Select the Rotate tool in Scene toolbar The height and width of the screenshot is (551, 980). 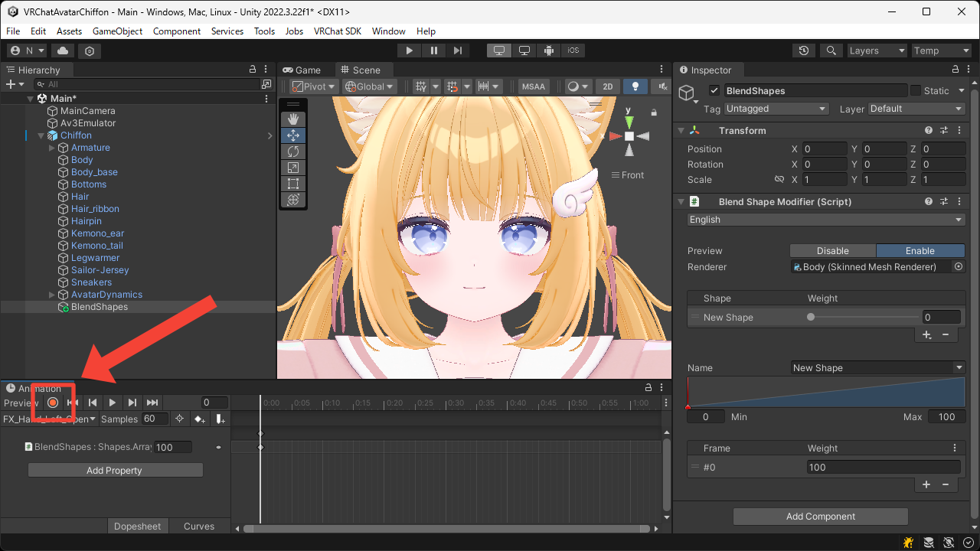292,152
